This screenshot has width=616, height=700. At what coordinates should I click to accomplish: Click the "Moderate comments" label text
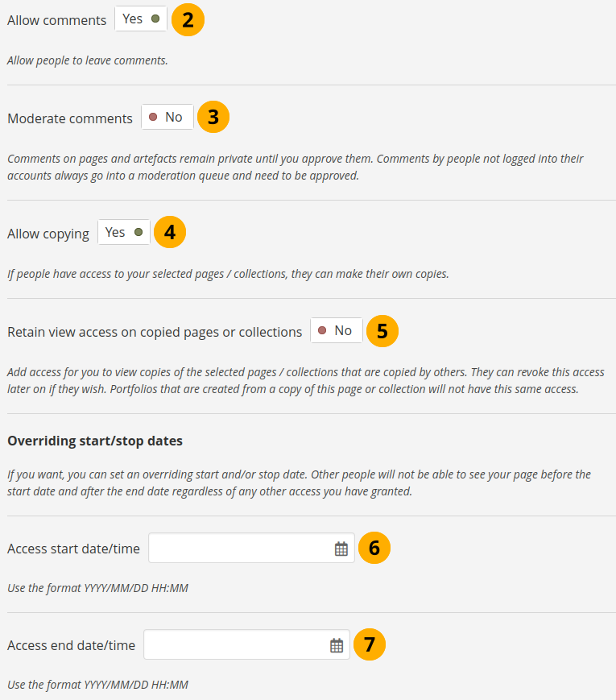click(x=70, y=118)
